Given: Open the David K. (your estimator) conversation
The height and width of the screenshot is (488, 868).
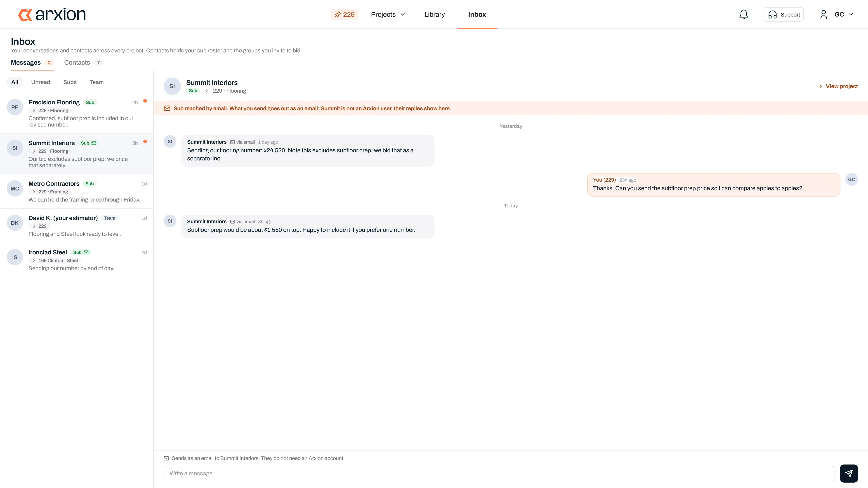Looking at the screenshot, I should point(76,226).
